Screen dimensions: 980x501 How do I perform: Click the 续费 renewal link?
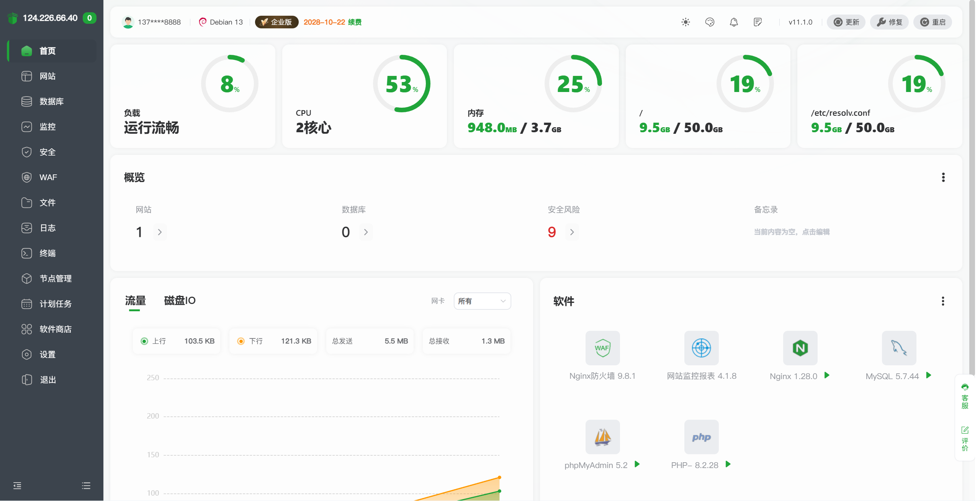(354, 22)
